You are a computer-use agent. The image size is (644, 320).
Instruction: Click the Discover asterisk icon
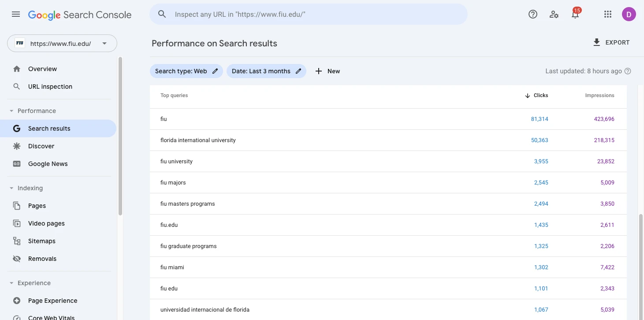17,146
